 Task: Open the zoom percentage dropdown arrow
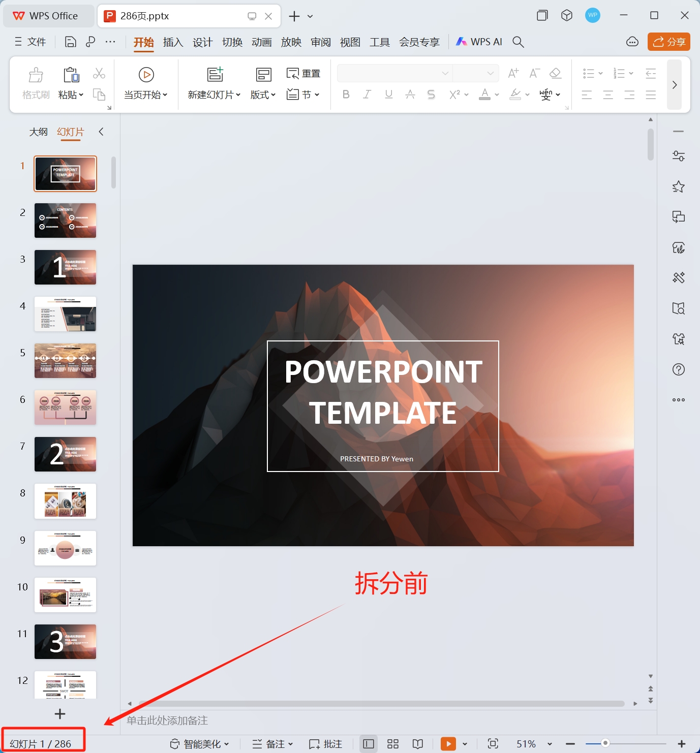point(550,744)
